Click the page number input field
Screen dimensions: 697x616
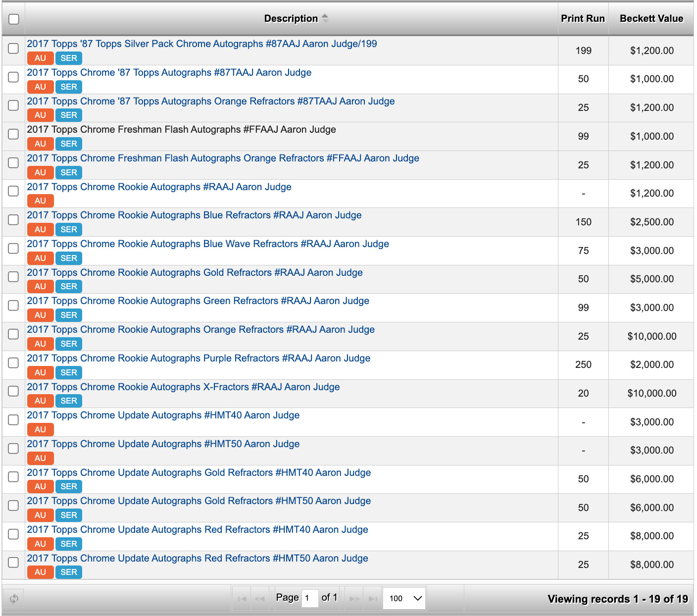click(309, 598)
